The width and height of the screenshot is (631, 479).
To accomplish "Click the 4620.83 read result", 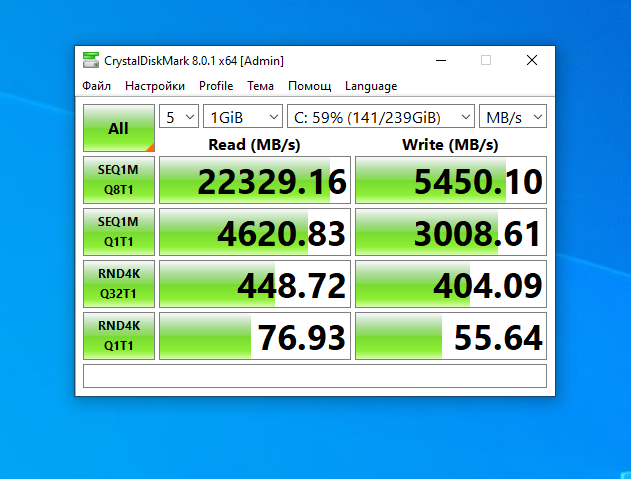I will click(255, 232).
